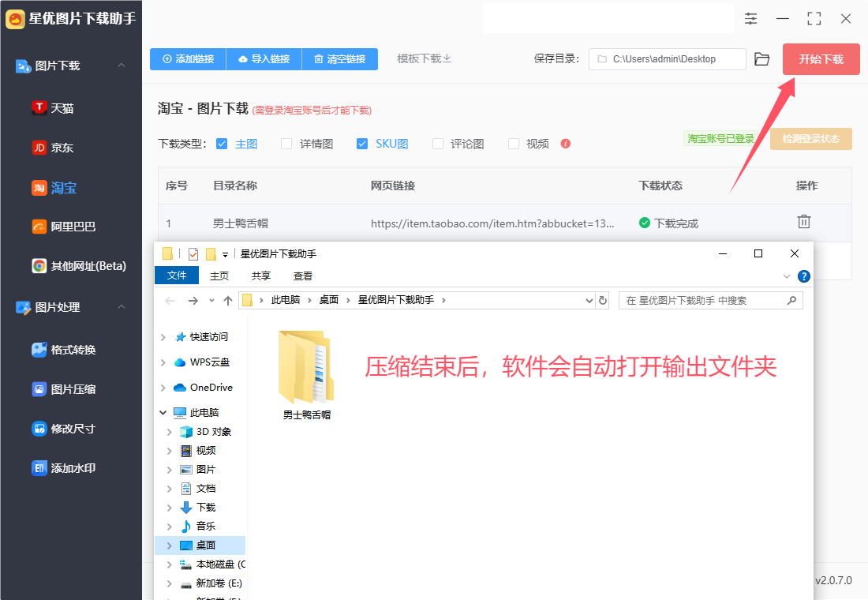This screenshot has width=868, height=600.
Task: Toggle the SKU图 checkbox
Action: [x=362, y=144]
